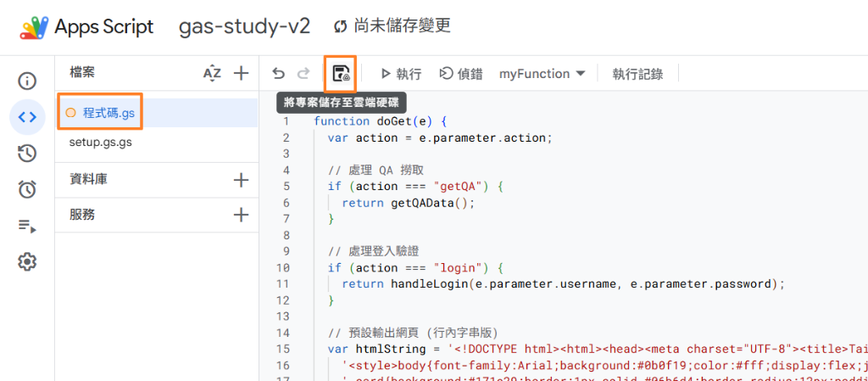Image resolution: width=868 pixels, height=381 pixels.
Task: Click the comment 預設輸出網頁 (行內字串版)
Action: [413, 333]
